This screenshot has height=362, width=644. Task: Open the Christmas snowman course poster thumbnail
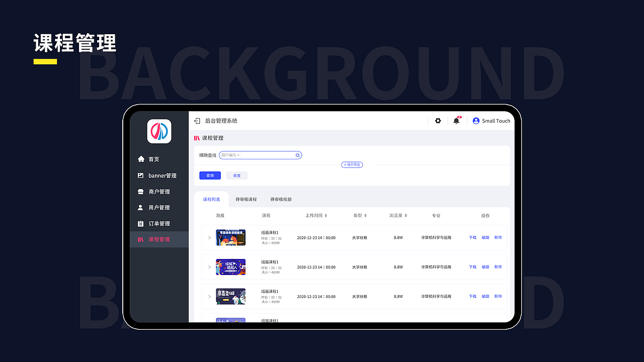point(231,297)
